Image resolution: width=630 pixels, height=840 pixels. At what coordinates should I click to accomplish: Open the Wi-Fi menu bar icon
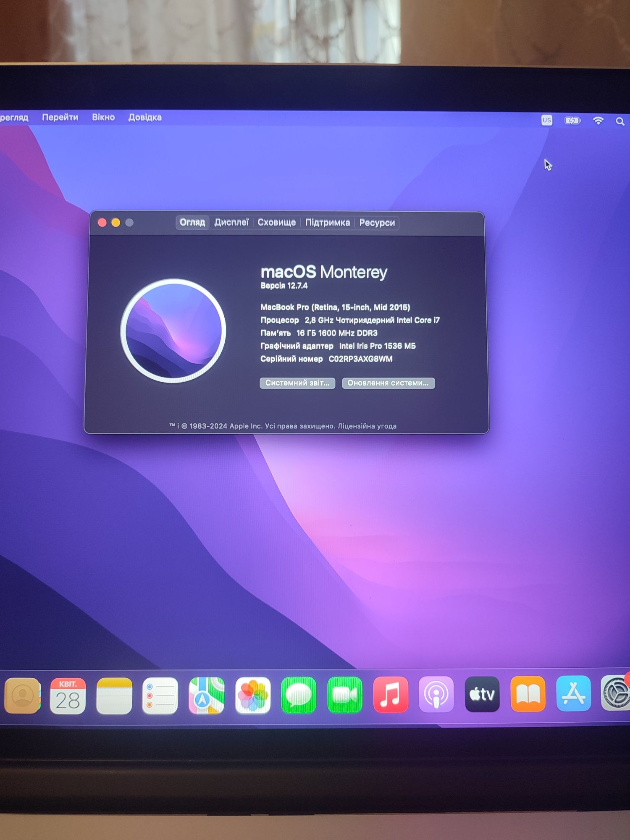[598, 121]
